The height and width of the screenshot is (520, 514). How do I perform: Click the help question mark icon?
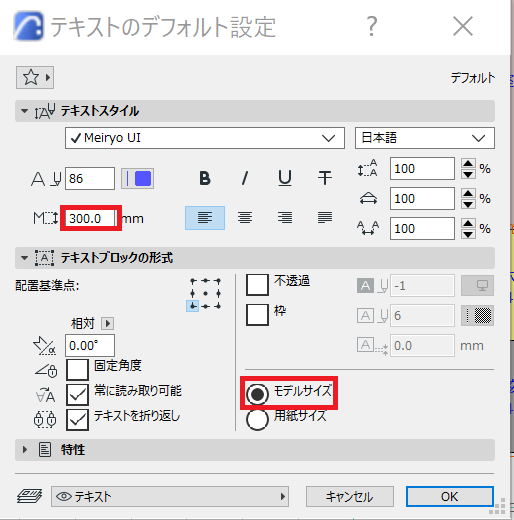tap(372, 26)
